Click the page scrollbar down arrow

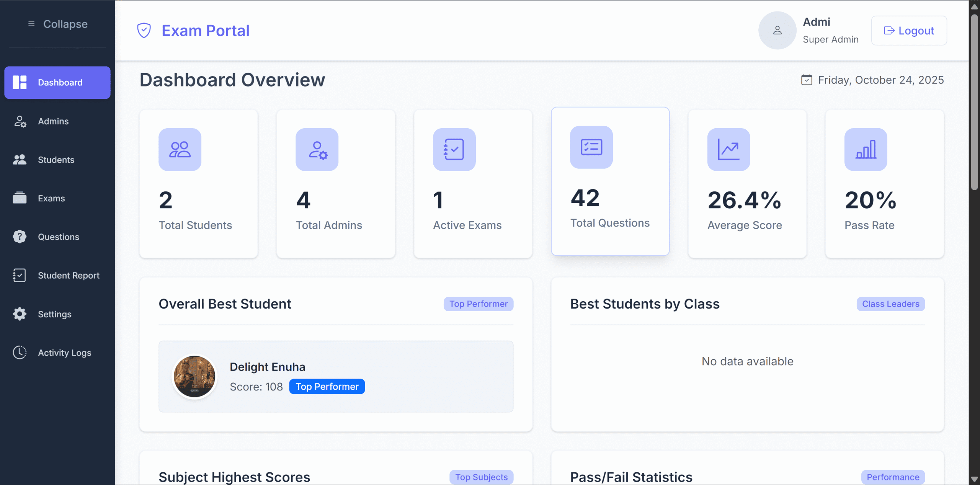(974, 479)
